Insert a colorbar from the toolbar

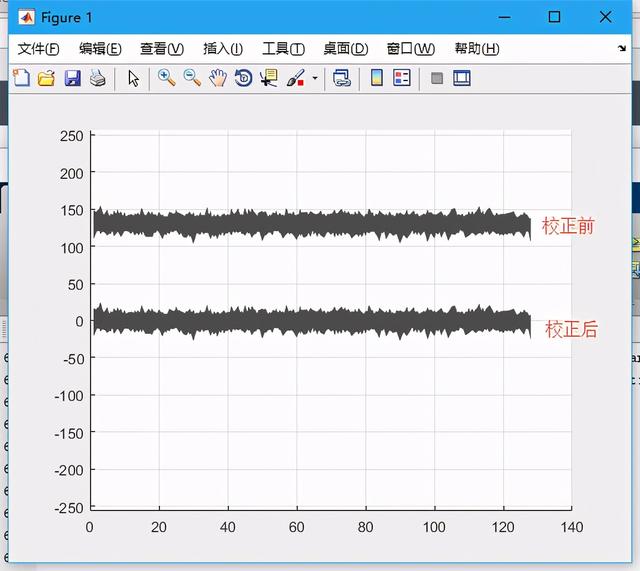[377, 78]
